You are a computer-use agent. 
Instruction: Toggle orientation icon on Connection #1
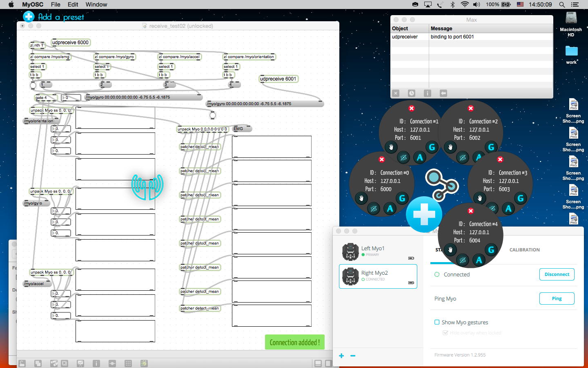tap(403, 157)
